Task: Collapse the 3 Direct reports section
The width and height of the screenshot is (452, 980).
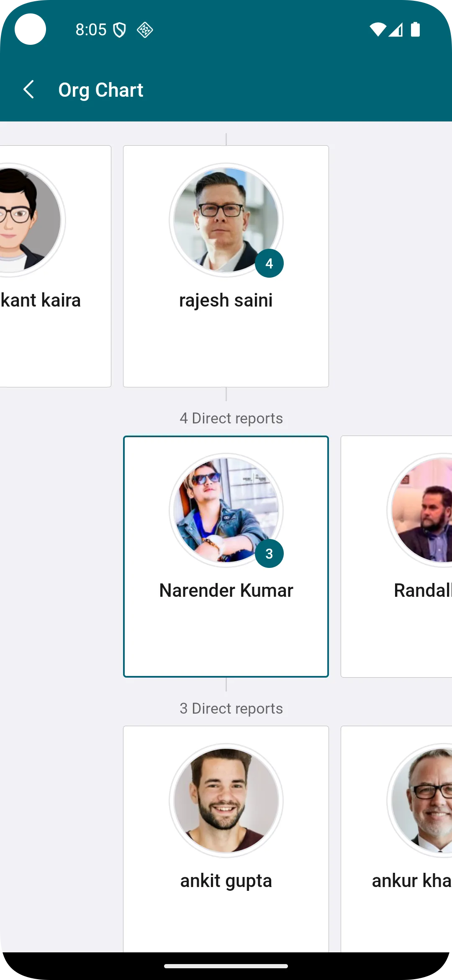Action: tap(231, 709)
